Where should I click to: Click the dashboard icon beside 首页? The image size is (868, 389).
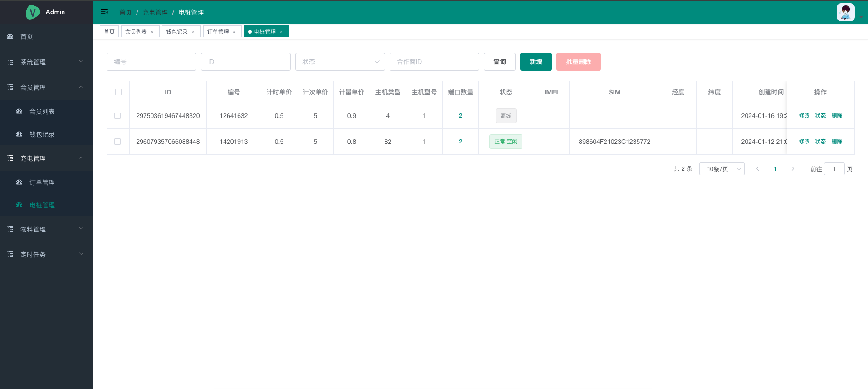click(x=10, y=37)
